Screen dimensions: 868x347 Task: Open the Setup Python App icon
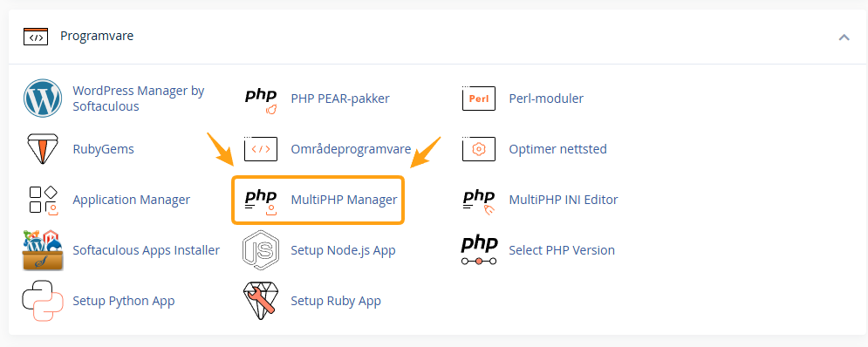(x=44, y=301)
